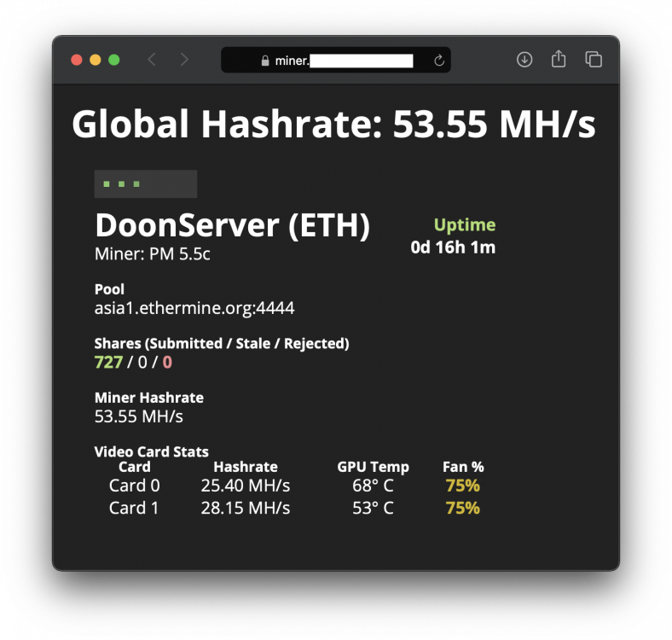
Task: Select the Card 1 row label
Action: coord(134,509)
